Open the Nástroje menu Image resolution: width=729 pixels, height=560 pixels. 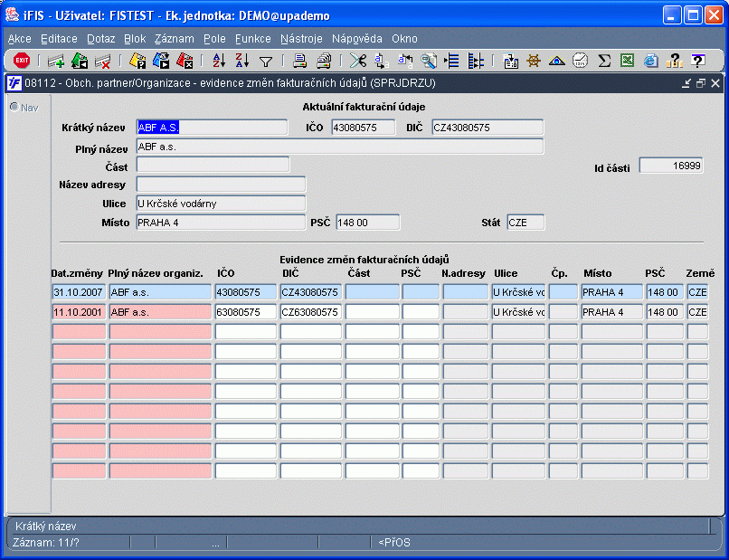click(x=301, y=39)
